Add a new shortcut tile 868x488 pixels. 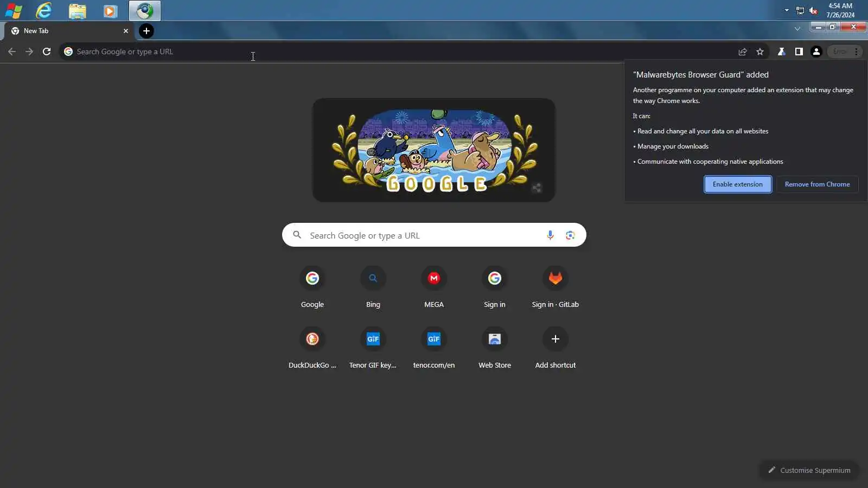pyautogui.click(x=556, y=349)
